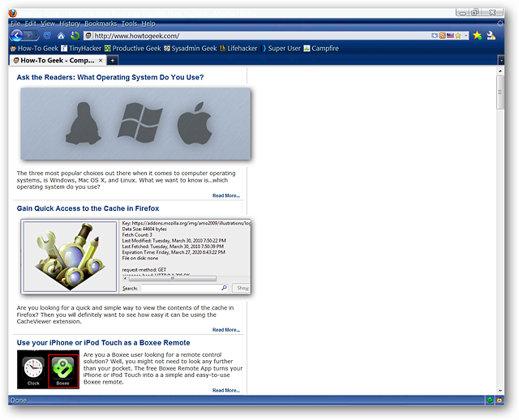Screen dimensions: 519x420
Task: Bookmark this page with the star icon
Action: [x=458, y=36]
